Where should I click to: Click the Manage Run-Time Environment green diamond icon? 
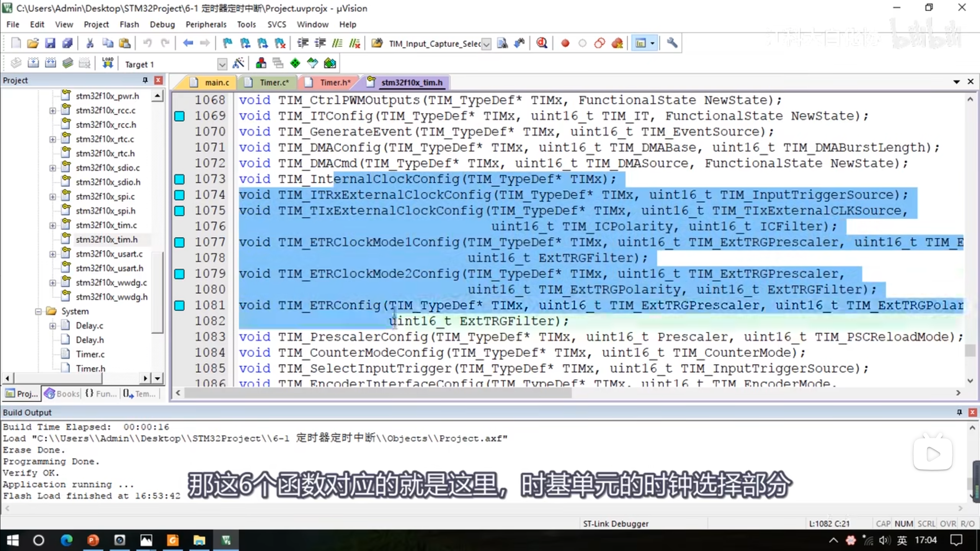click(295, 63)
